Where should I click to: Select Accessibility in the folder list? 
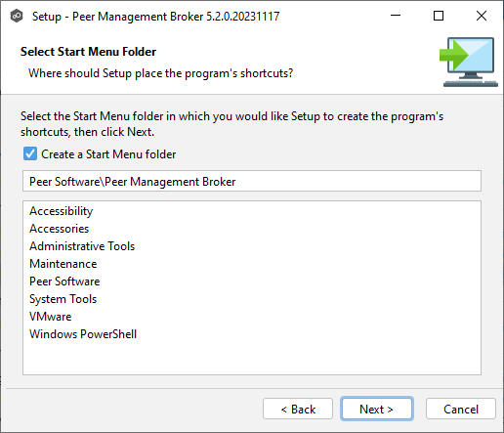click(62, 211)
